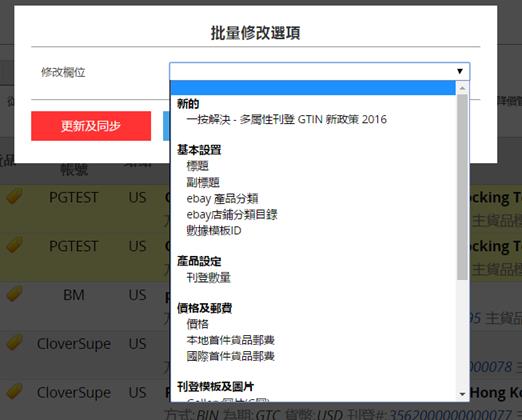Select 價格 under 價格及郵費
Screen dimensions: 522x420
[x=197, y=324]
